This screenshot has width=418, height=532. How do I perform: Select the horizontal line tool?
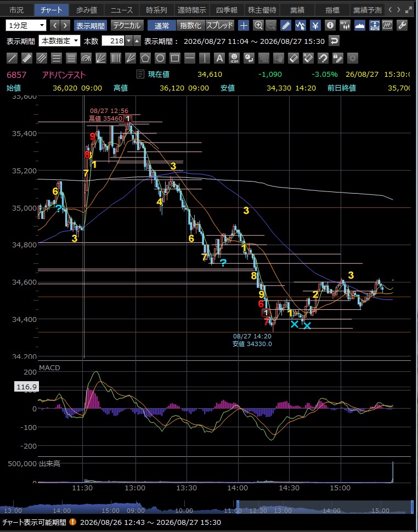190,58
